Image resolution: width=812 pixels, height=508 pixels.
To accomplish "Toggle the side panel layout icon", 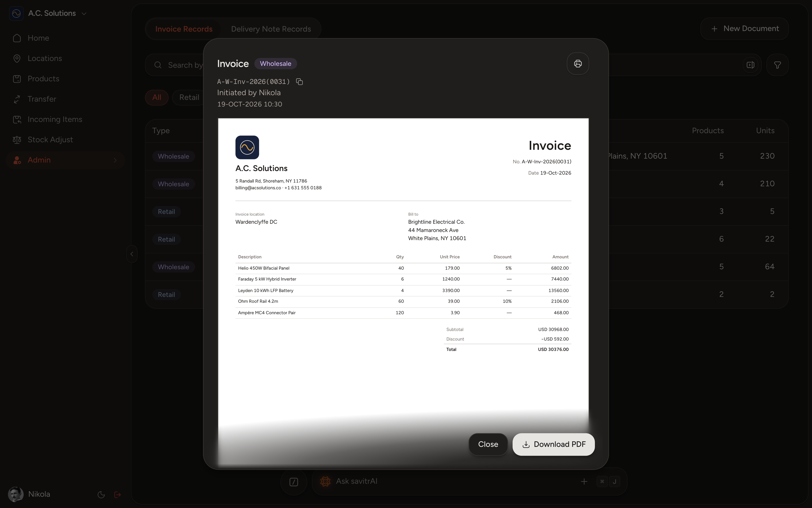I will pyautogui.click(x=751, y=65).
